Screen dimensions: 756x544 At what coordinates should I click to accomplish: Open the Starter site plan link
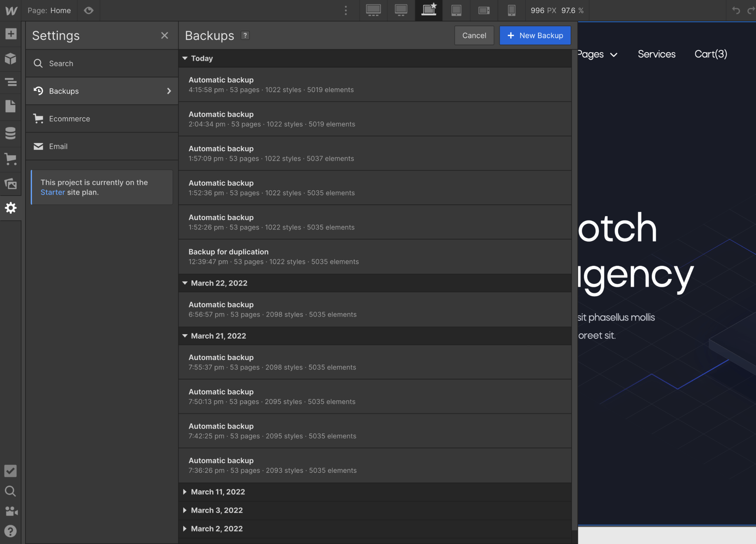52,192
